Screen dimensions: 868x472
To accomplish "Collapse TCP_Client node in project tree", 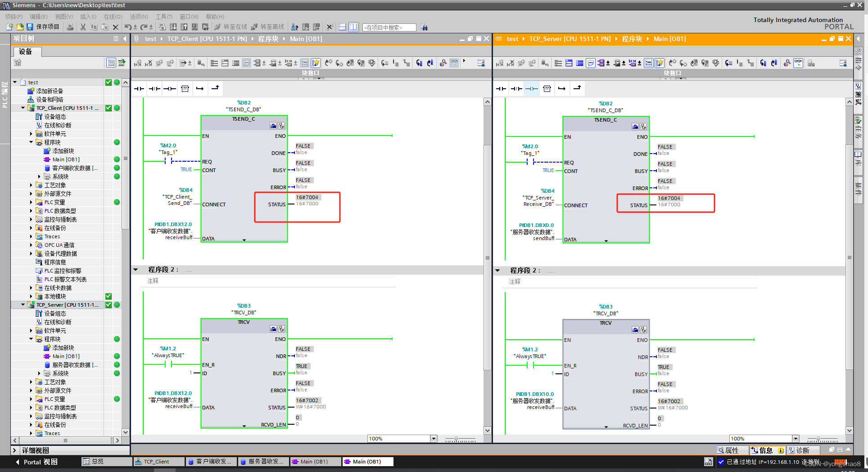I will (23, 108).
